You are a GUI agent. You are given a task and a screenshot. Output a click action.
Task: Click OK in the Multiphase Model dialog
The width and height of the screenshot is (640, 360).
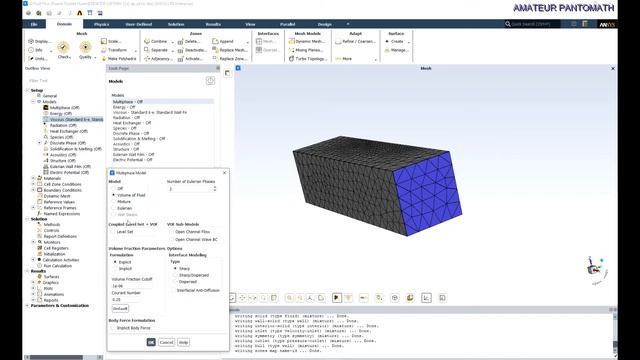click(x=151, y=342)
